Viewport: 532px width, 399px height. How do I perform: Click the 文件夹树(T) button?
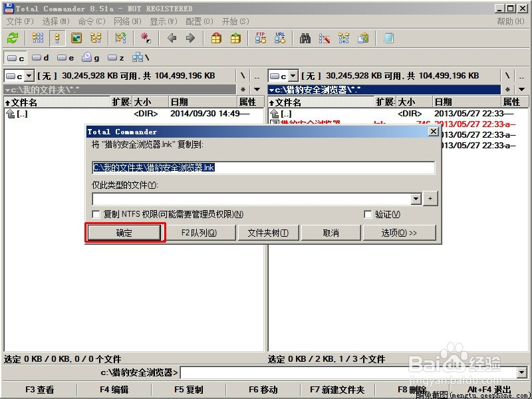click(268, 233)
